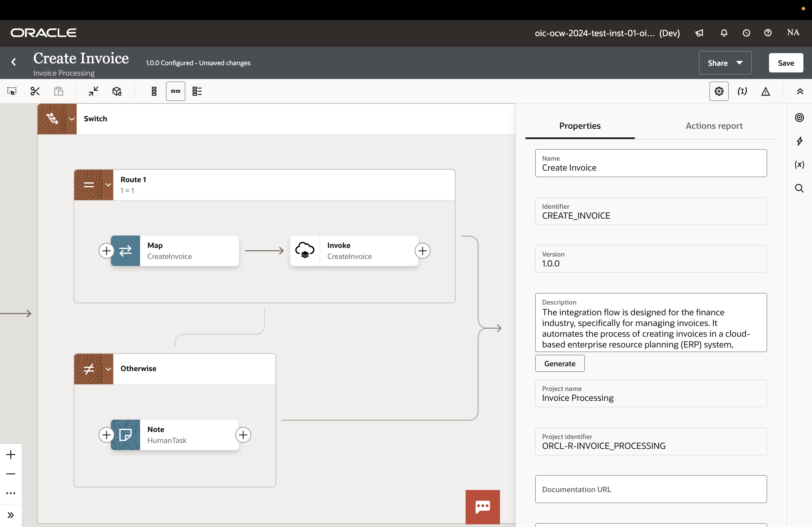Activate the rubber-band selection tool
Screen dimensions: 812x527
(11, 91)
